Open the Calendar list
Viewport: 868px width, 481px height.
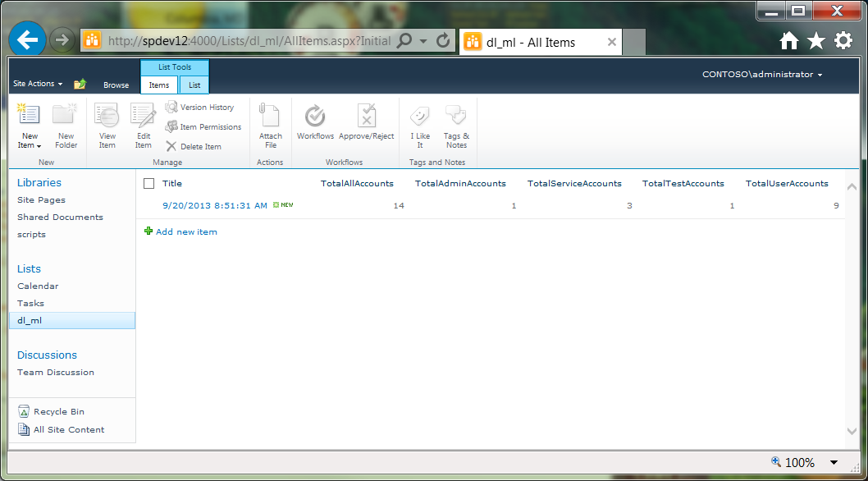tap(38, 286)
